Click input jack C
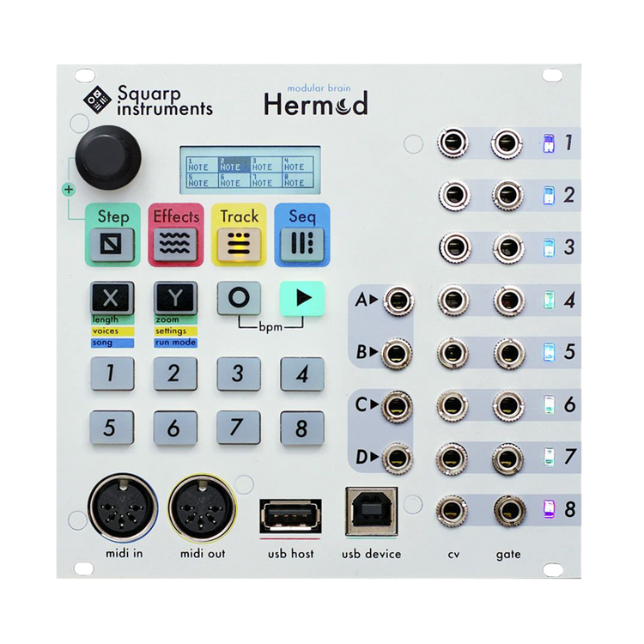 click(397, 406)
